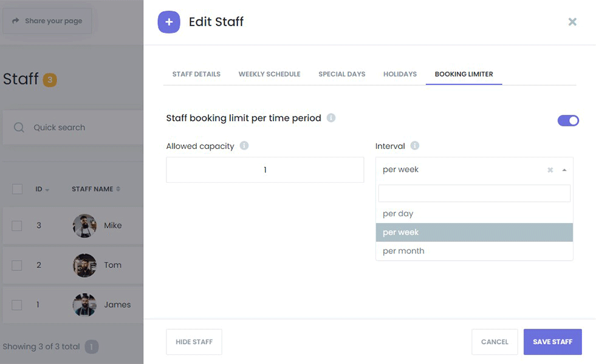
Task: Click the purple plus icon beside Edit Staff
Action: point(169,22)
